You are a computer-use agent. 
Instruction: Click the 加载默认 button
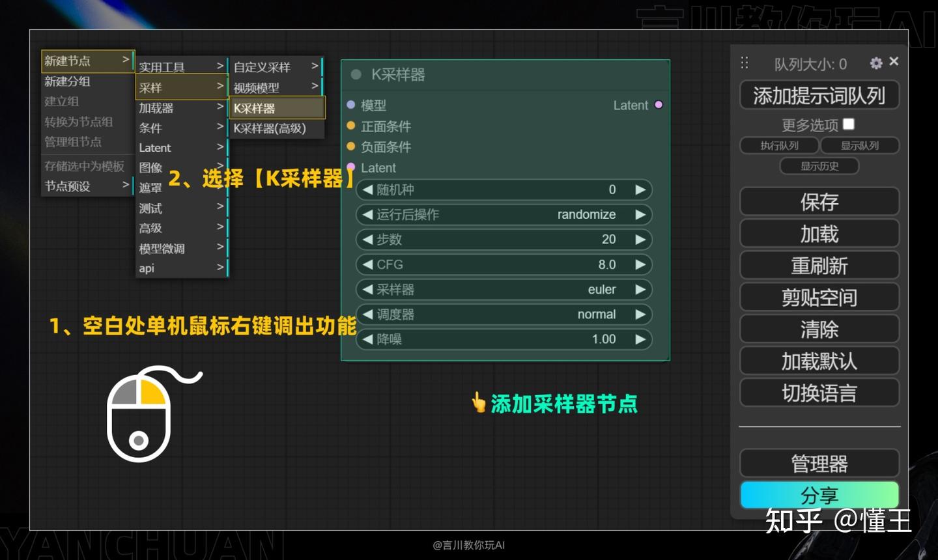point(819,361)
